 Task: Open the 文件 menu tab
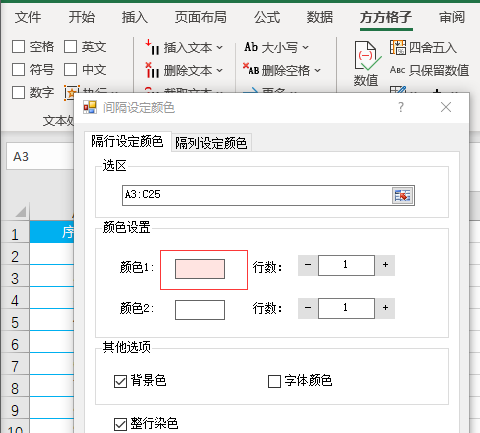tap(28, 17)
